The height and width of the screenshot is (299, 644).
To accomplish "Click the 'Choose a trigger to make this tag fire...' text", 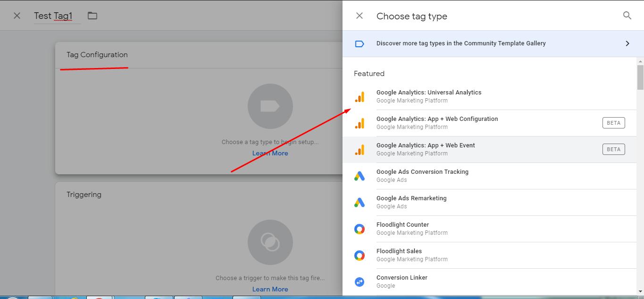I will pyautogui.click(x=270, y=278).
